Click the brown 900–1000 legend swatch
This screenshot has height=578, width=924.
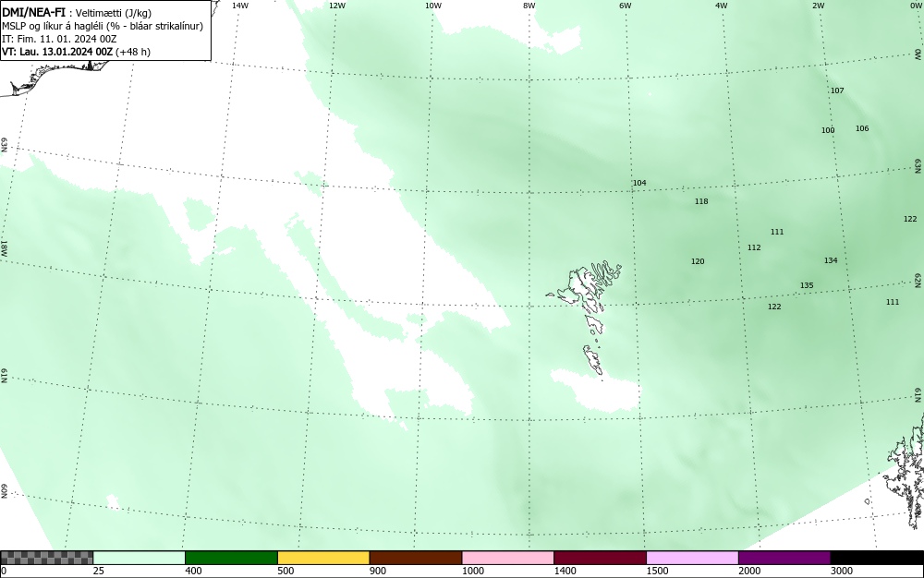(x=416, y=558)
